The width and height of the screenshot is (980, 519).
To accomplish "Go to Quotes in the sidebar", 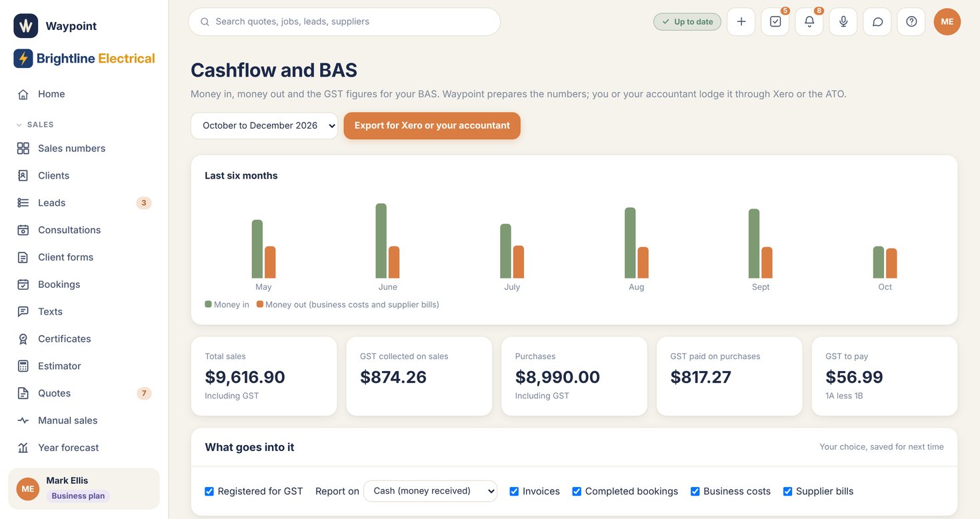I will (x=84, y=393).
